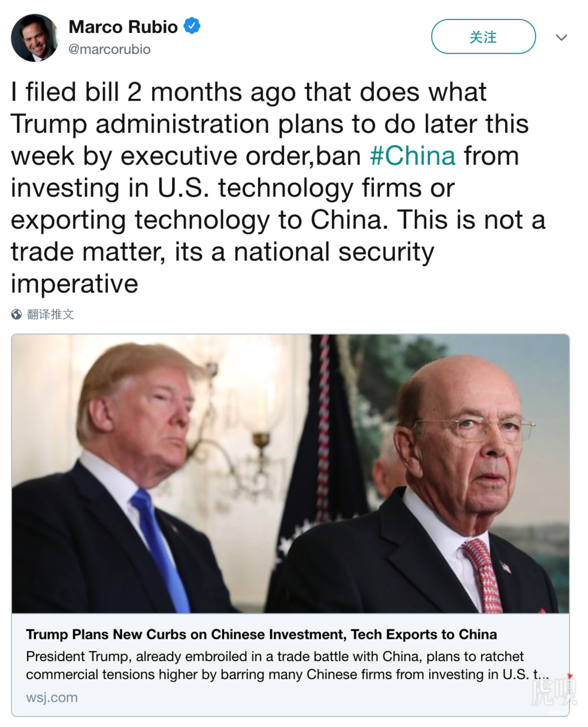Follow the account with the 关注 button
The width and height of the screenshot is (588, 727).
[483, 37]
